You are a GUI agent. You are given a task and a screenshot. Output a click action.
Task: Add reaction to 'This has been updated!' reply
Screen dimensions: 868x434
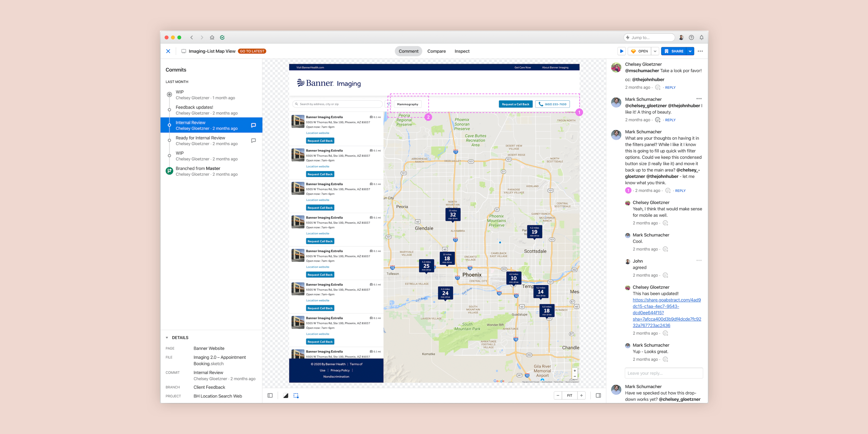click(665, 333)
